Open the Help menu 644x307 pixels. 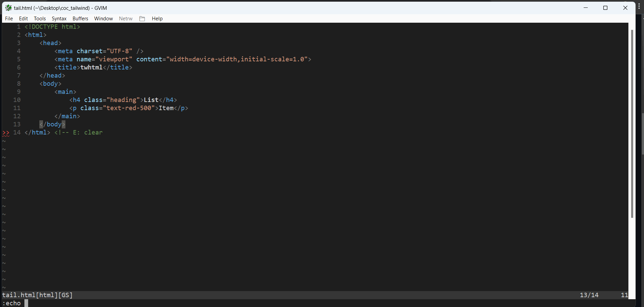[157, 19]
